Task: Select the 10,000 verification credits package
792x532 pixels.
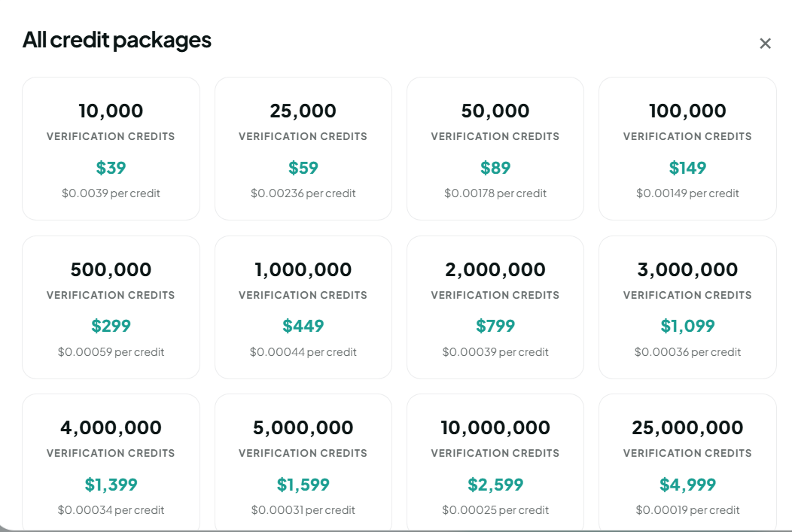Action: 111,148
